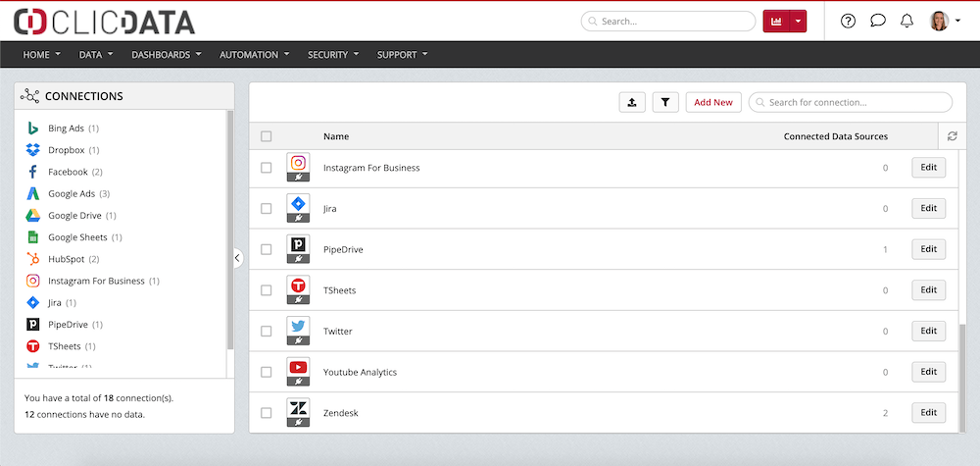Click the Zendesk name in table
This screenshot has height=466, width=980.
coord(341,413)
